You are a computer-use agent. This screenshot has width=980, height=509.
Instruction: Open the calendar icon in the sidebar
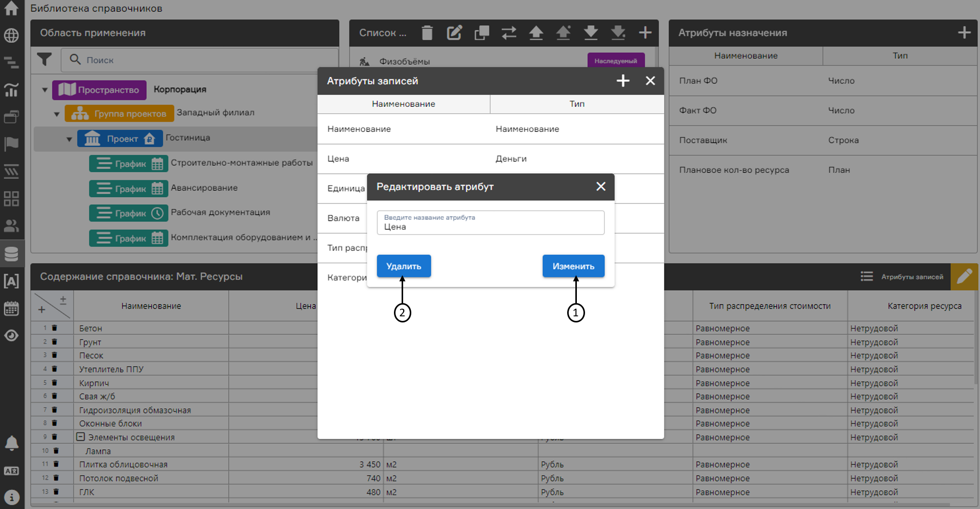(11, 308)
